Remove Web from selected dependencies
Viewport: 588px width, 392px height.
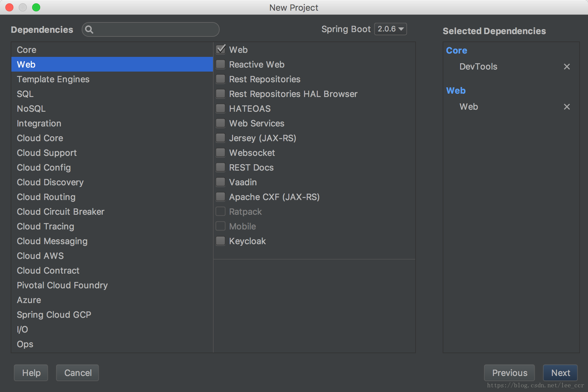[567, 107]
